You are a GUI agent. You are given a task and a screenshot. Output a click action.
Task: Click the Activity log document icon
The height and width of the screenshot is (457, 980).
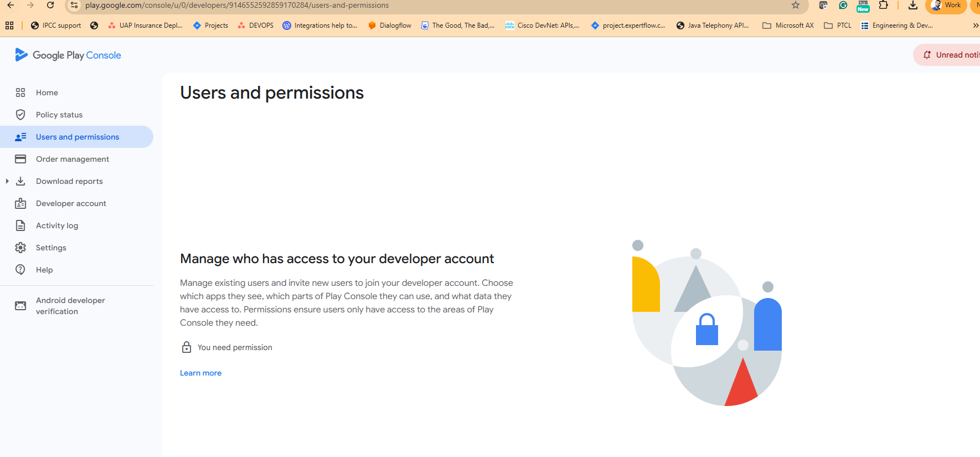pos(20,225)
